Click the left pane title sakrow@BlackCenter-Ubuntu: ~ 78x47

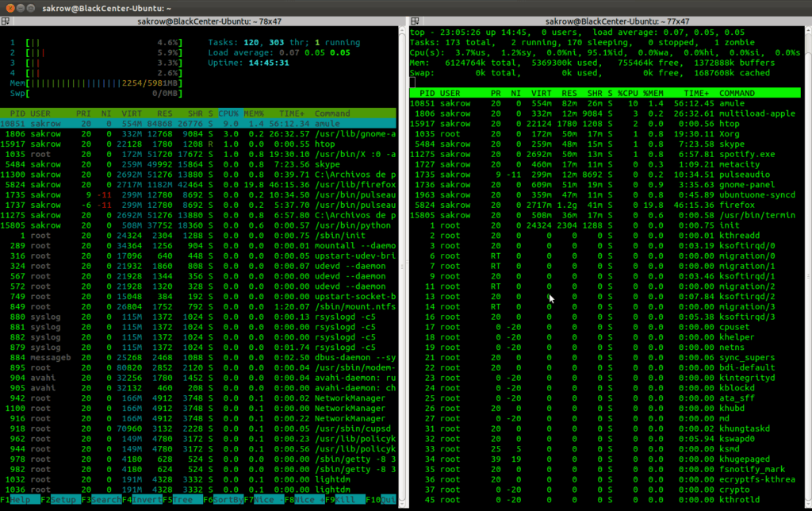tap(209, 21)
